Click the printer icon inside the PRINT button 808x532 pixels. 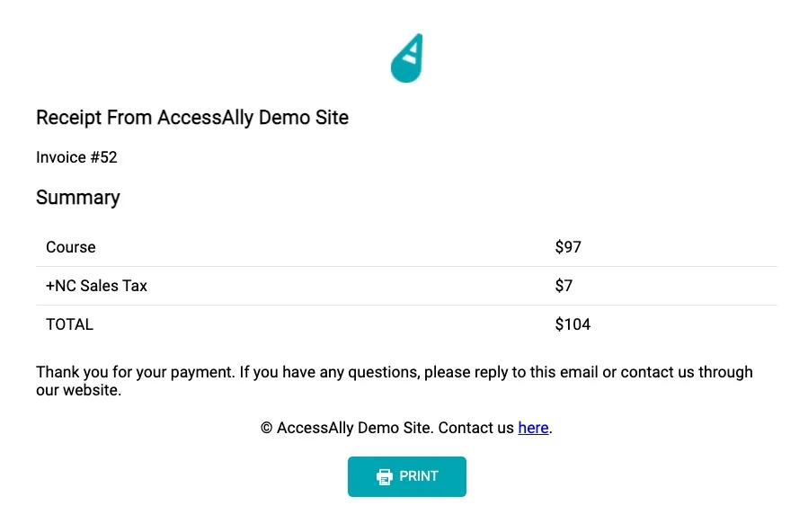[x=386, y=476]
